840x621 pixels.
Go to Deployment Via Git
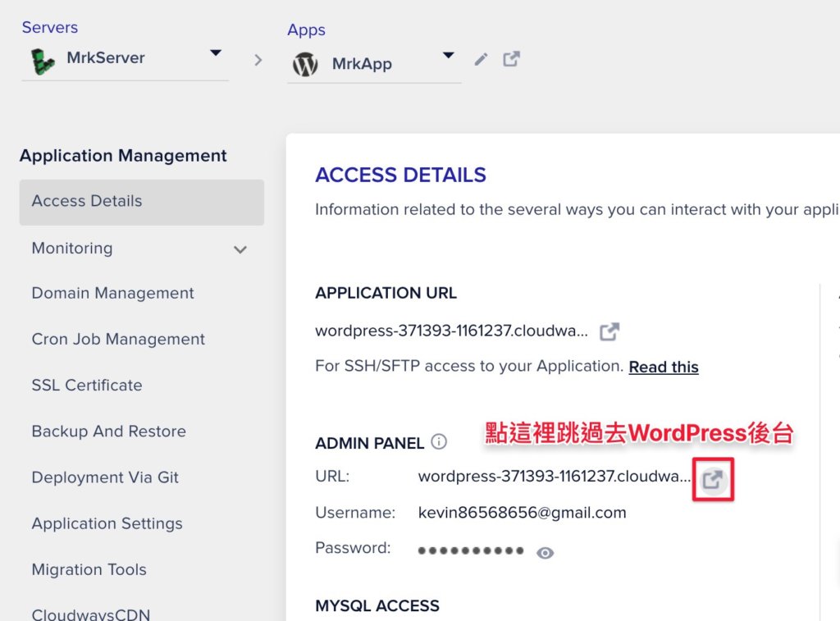[105, 477]
